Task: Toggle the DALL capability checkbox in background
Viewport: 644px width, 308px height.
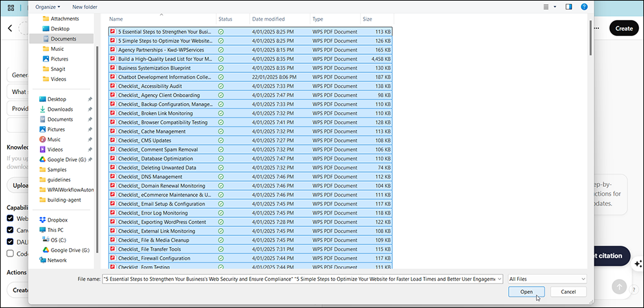Action: (10, 242)
